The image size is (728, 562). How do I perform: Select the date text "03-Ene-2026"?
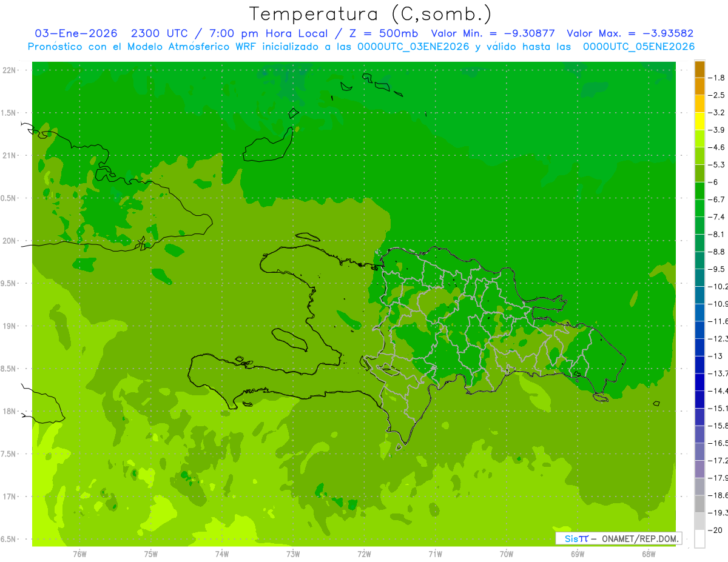(75, 33)
